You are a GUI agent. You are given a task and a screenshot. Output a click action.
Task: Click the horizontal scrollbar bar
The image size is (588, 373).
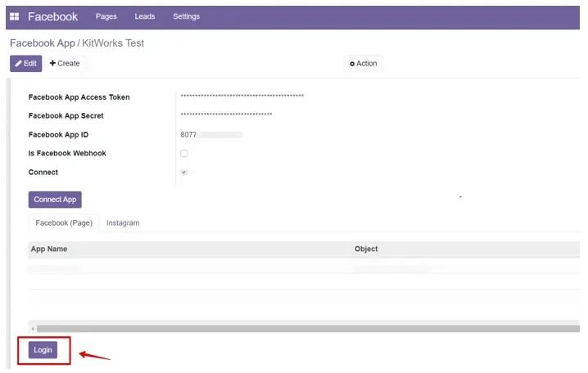[308, 329]
